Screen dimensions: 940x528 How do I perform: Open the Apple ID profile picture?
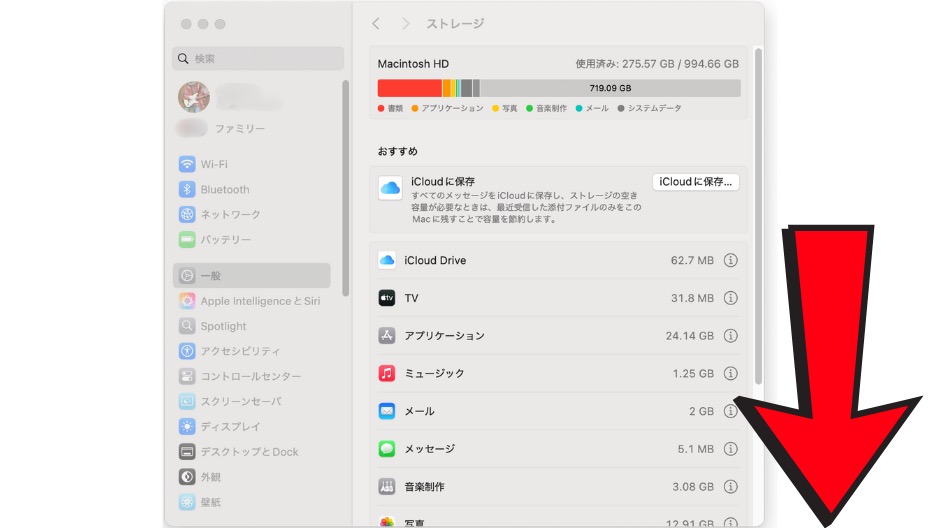pos(194,96)
